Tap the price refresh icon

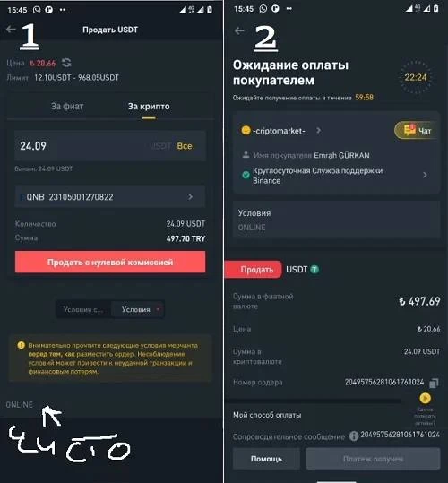(66, 63)
